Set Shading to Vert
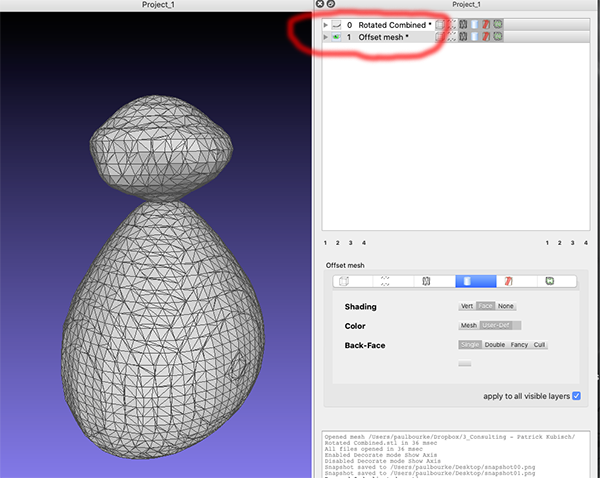Screen dimensions: 600x478 click(467, 306)
